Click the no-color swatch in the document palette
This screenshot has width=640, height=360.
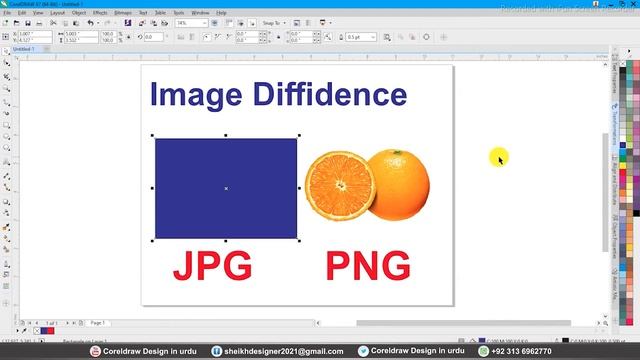[37, 331]
